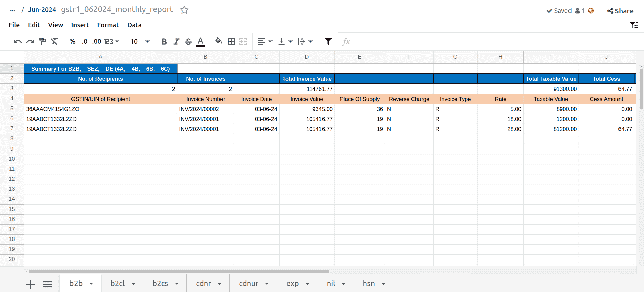Open the list of all sheets

47,284
